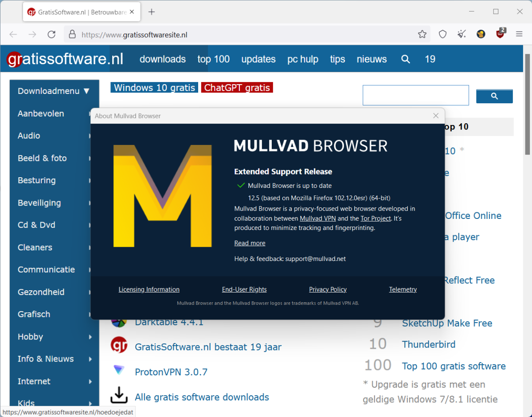Open the top 100 nav menu item
This screenshot has height=417, width=532.
click(213, 59)
